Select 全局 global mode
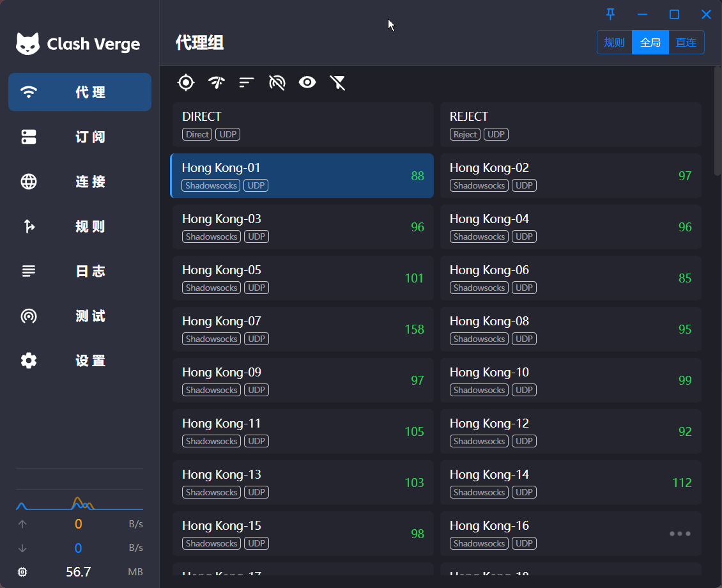The width and height of the screenshot is (722, 588). (x=650, y=42)
